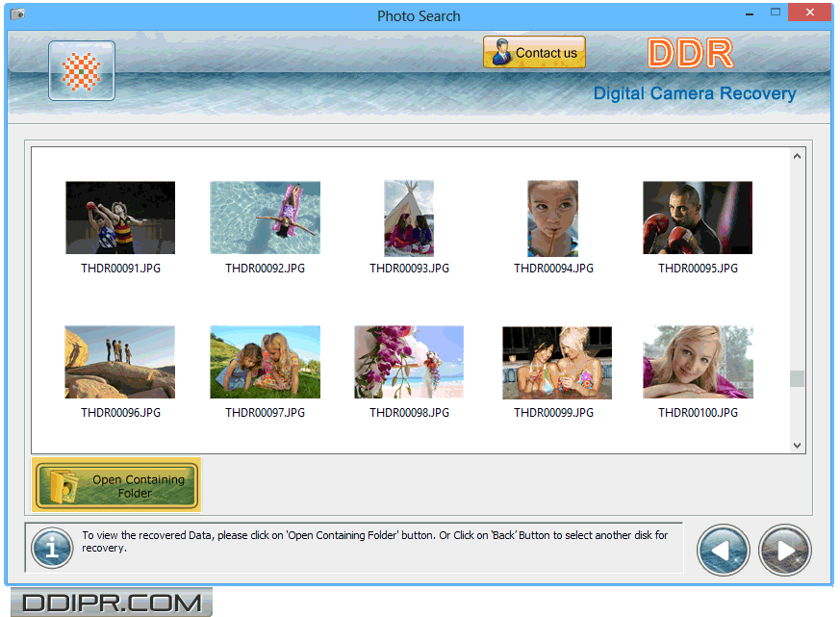Go back using the left arrow button
This screenshot has width=840, height=617.
[724, 550]
